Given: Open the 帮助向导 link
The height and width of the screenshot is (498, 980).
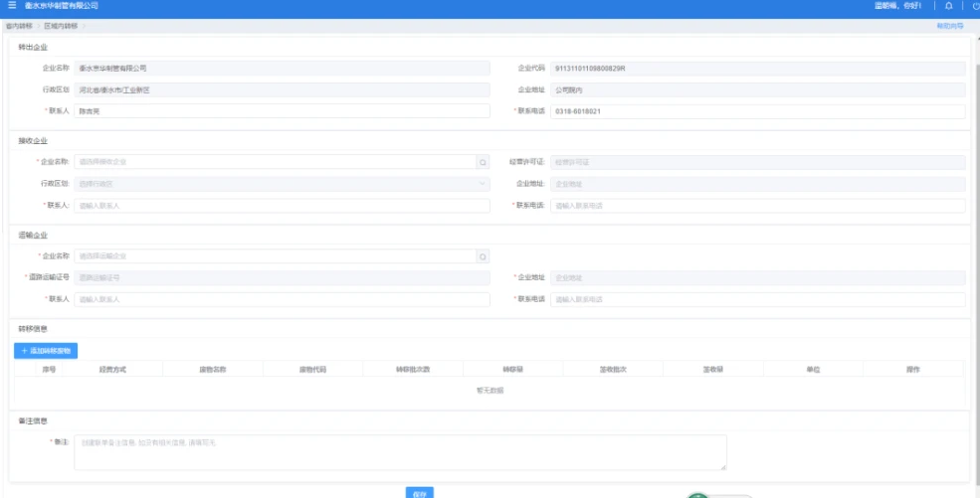Looking at the screenshot, I should click(x=949, y=25).
